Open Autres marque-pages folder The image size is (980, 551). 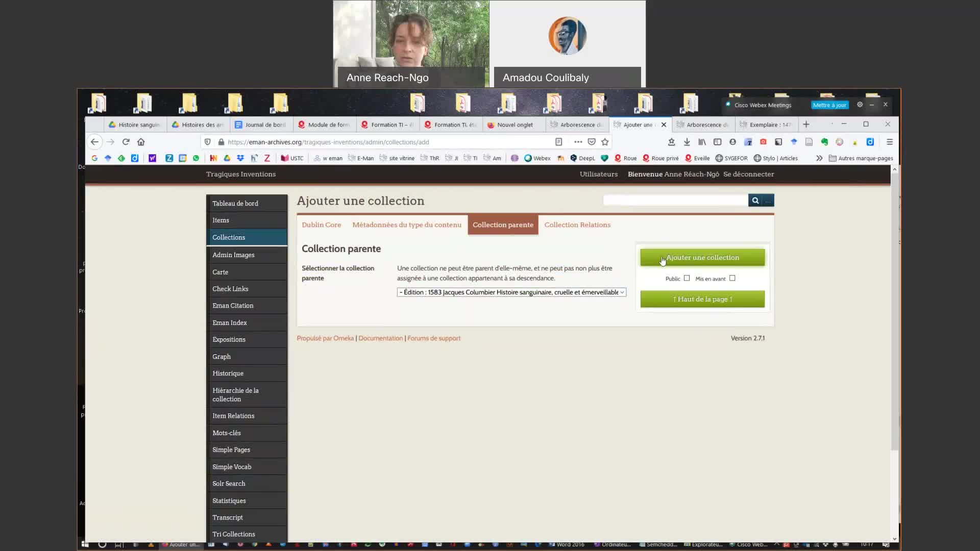[861, 158]
